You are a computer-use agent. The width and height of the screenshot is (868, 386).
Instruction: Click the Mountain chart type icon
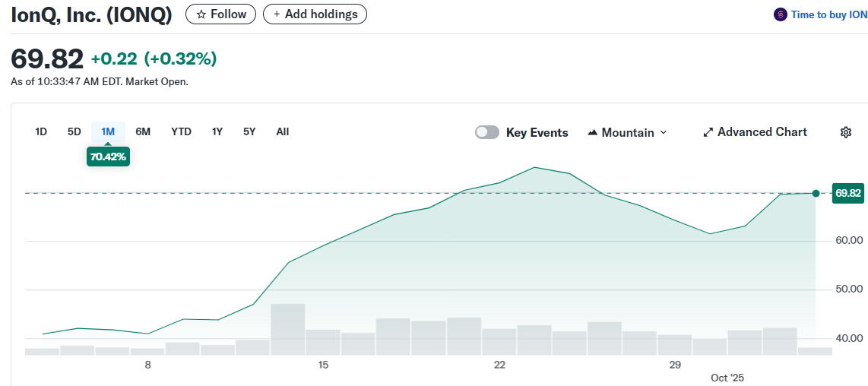pyautogui.click(x=593, y=132)
